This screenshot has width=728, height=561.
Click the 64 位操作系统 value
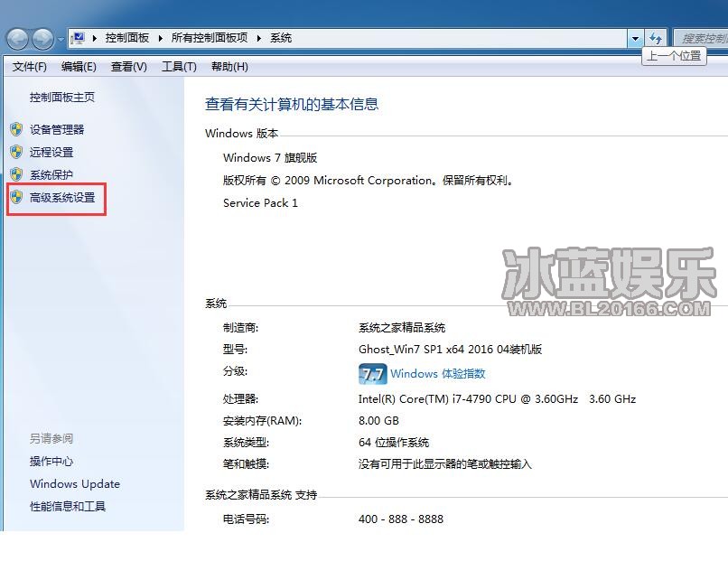(x=394, y=443)
